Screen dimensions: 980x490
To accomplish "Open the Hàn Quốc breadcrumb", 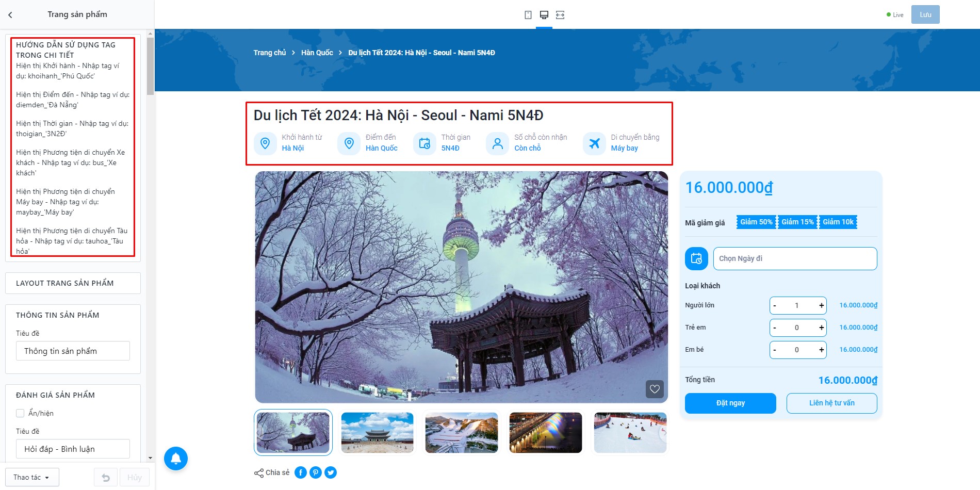I will click(317, 53).
